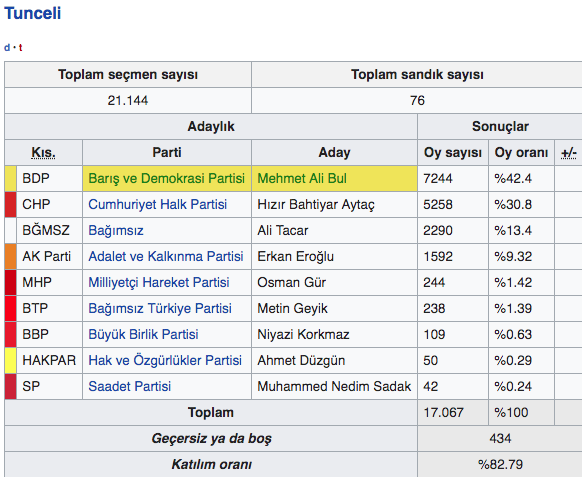Viewport: 582px width, 477px height.
Task: Select candidate name Mehmet Ali Bul
Action: pyautogui.click(x=302, y=179)
